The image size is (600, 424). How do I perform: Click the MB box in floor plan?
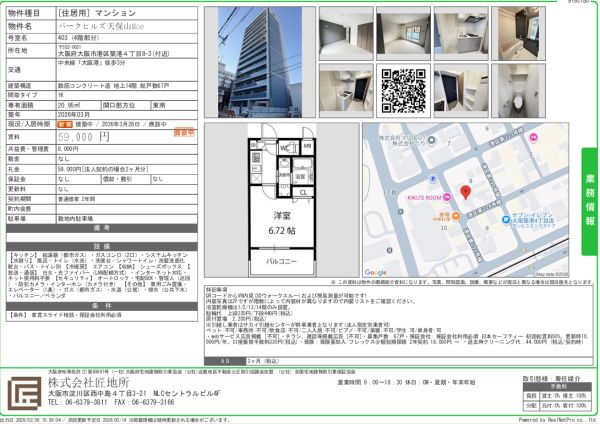[x=308, y=146]
